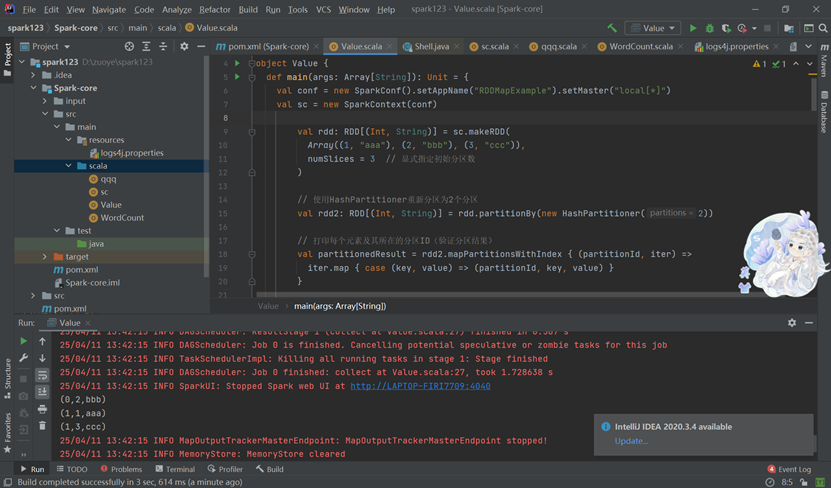This screenshot has width=831, height=488.
Task: Run the Value configuration with green play
Action: point(693,28)
